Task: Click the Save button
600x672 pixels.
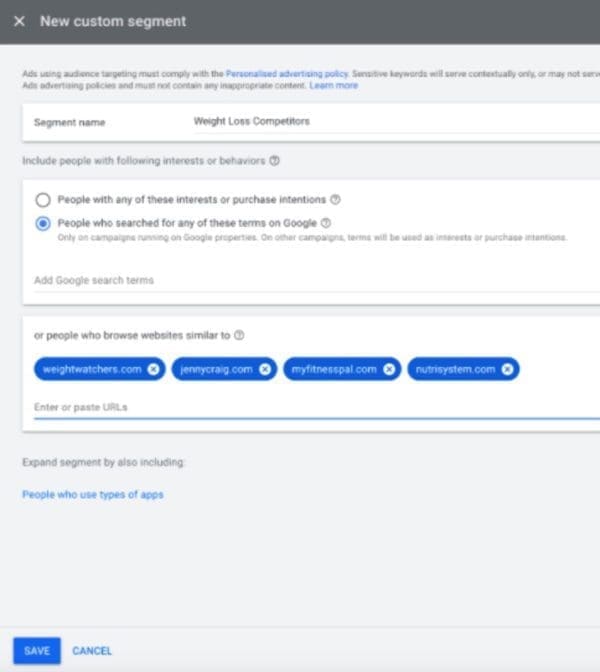Action: tap(37, 651)
